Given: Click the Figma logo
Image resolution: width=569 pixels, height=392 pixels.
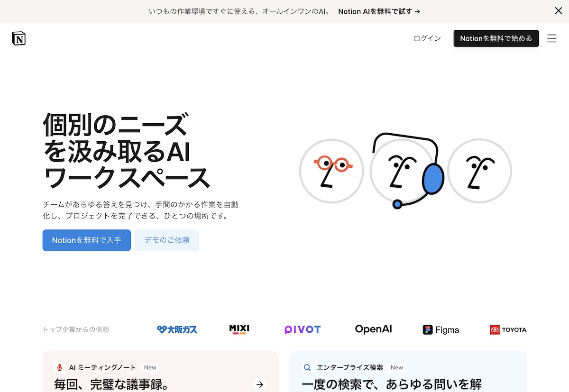Looking at the screenshot, I should pos(441,330).
